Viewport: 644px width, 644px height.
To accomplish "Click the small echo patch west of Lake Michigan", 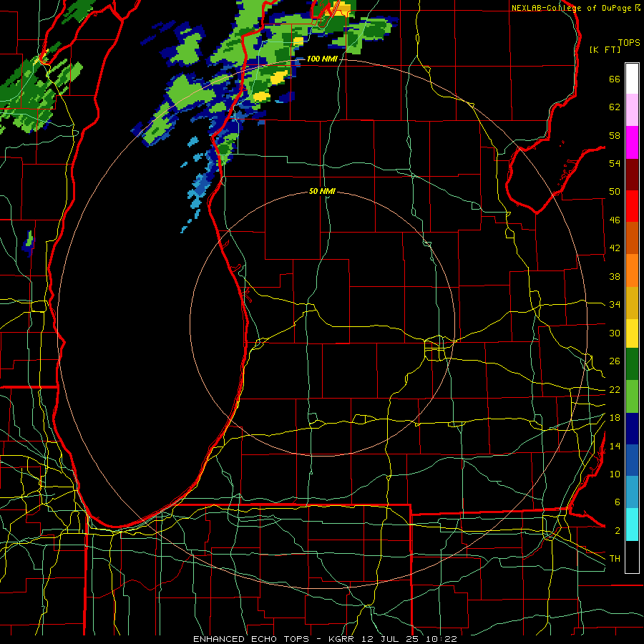I will (28, 243).
